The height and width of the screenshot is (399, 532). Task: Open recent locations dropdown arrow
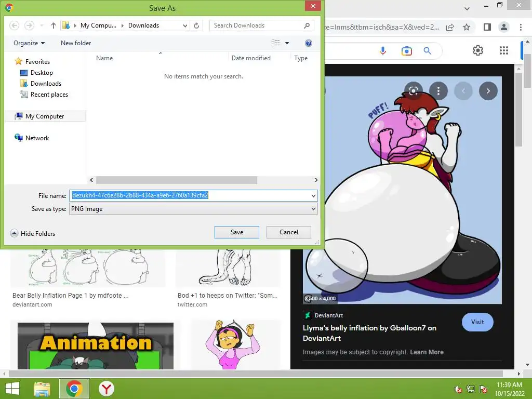(x=42, y=25)
